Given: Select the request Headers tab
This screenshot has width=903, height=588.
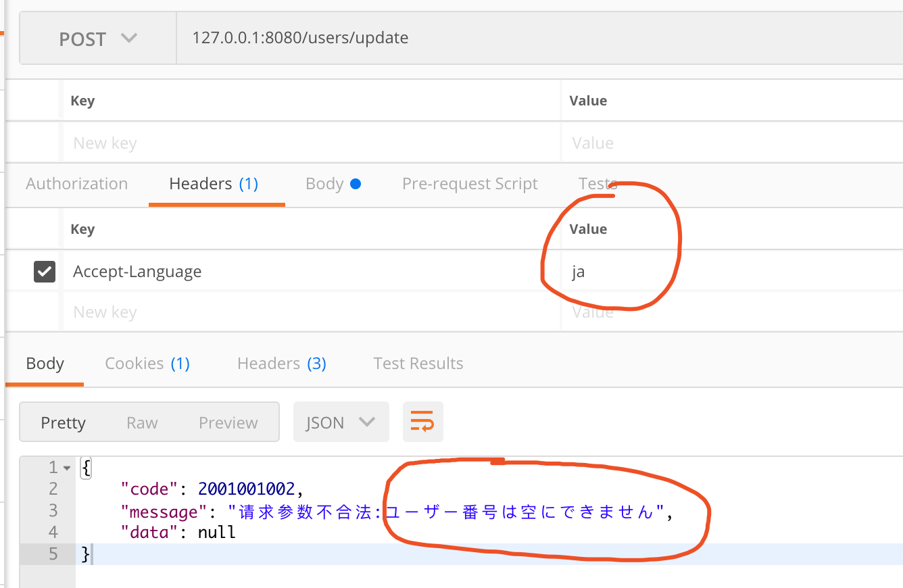Looking at the screenshot, I should point(214,184).
